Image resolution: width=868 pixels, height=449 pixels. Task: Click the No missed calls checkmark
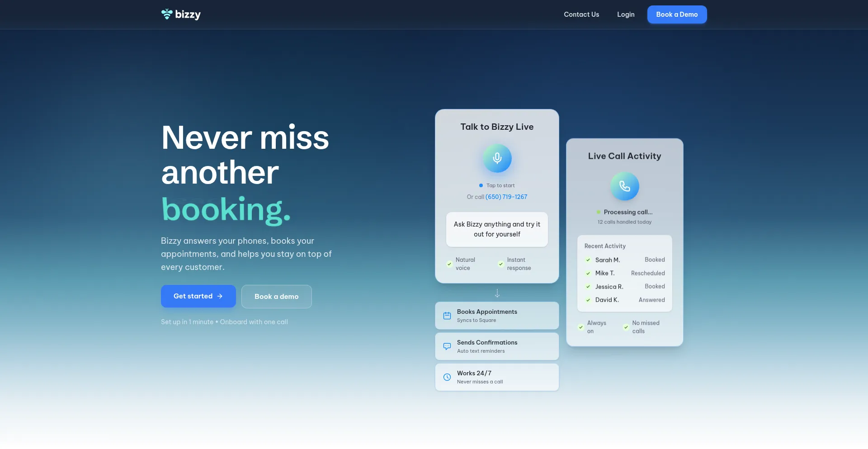tap(626, 327)
